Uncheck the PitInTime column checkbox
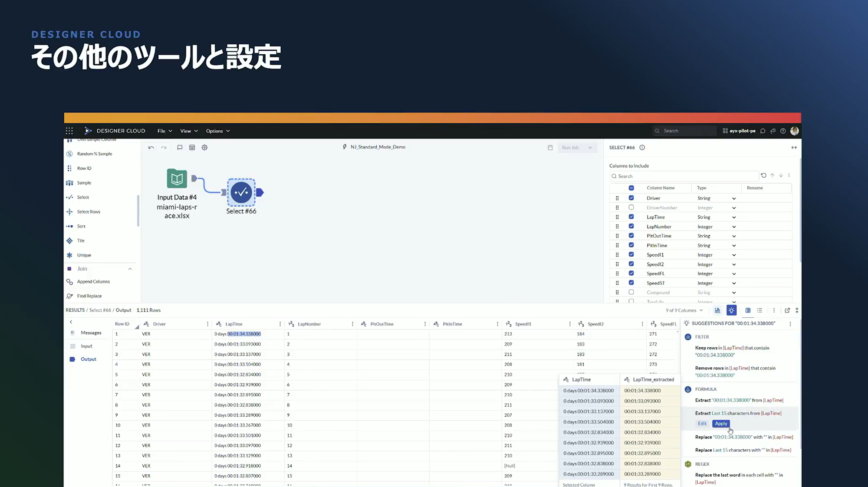 pos(631,245)
